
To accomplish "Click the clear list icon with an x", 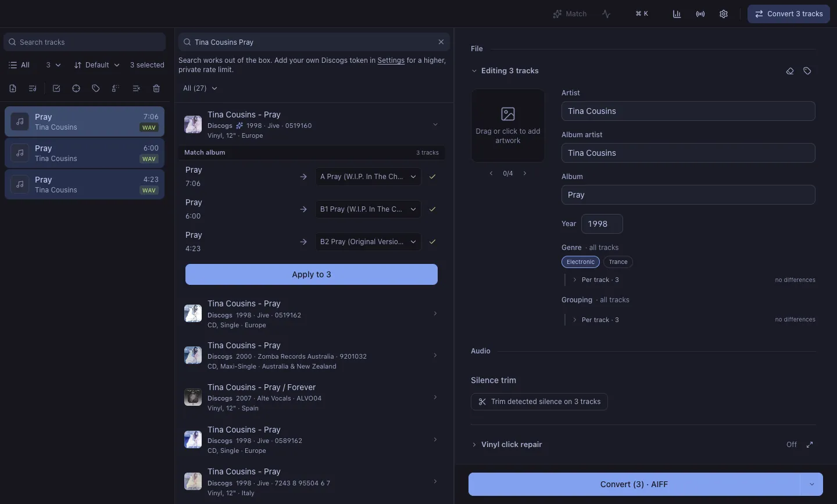I will point(136,88).
